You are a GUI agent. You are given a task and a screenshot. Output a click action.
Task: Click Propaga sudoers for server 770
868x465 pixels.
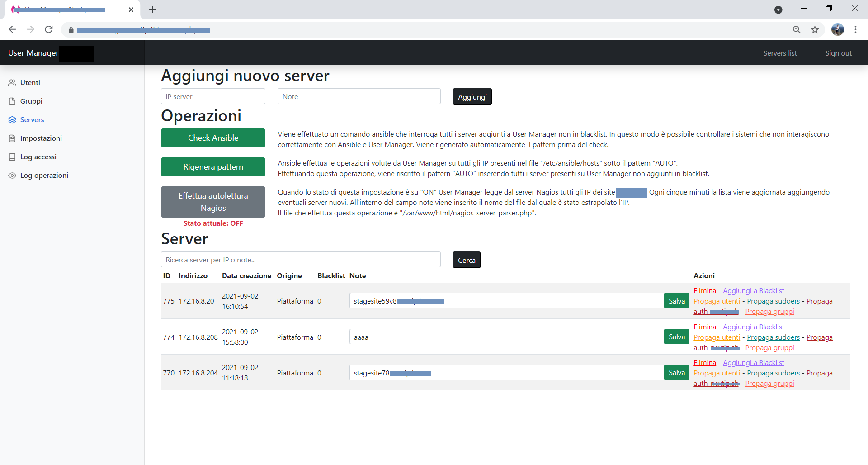773,373
